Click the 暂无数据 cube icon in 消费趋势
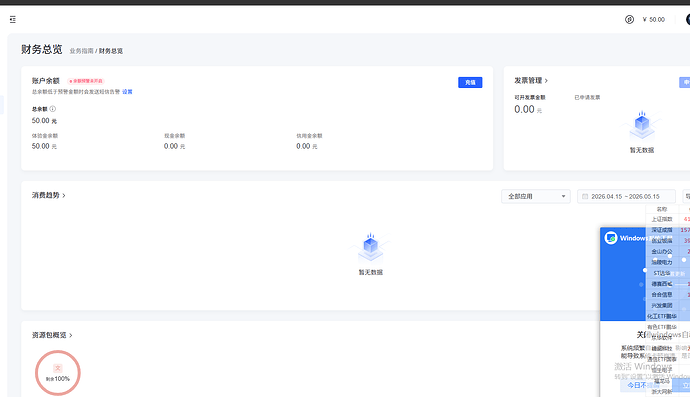This screenshot has height=397, width=690. 371,248
